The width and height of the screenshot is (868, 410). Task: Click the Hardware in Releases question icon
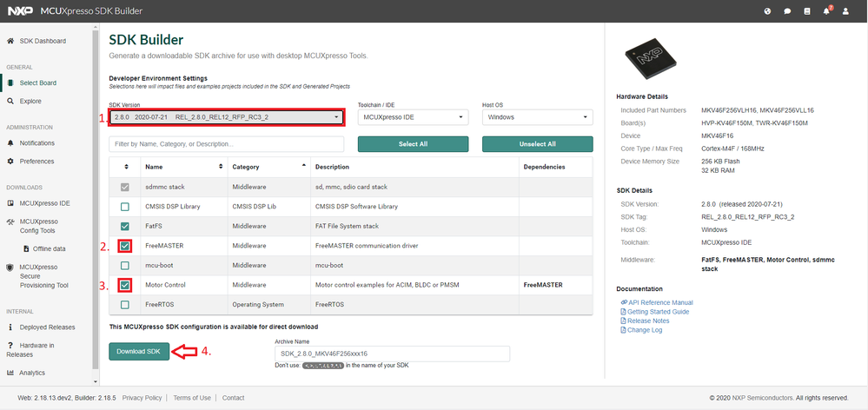10,345
